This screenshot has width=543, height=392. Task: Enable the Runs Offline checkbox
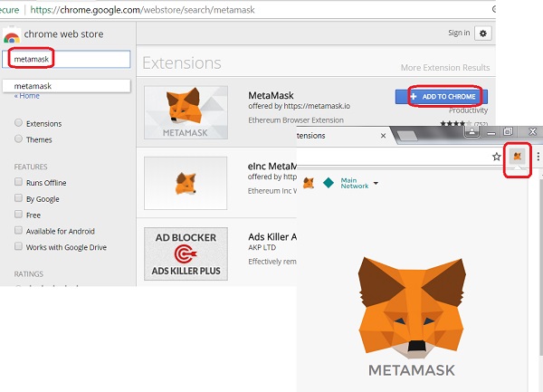tap(18, 182)
